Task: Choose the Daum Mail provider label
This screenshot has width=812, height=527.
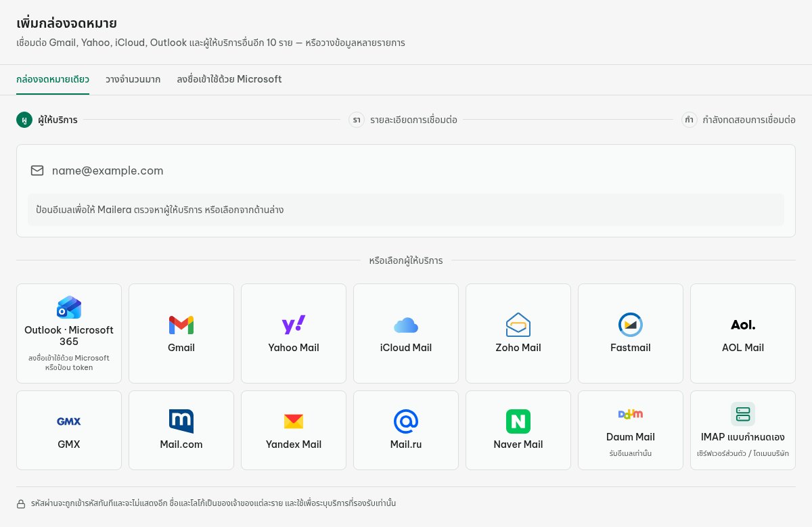Action: (631, 437)
